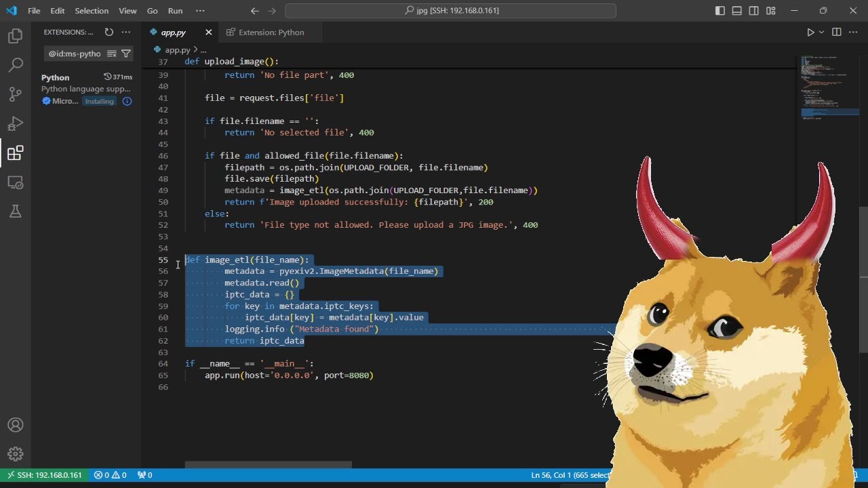
Task: Select the Python extension entry
Action: (x=87, y=89)
